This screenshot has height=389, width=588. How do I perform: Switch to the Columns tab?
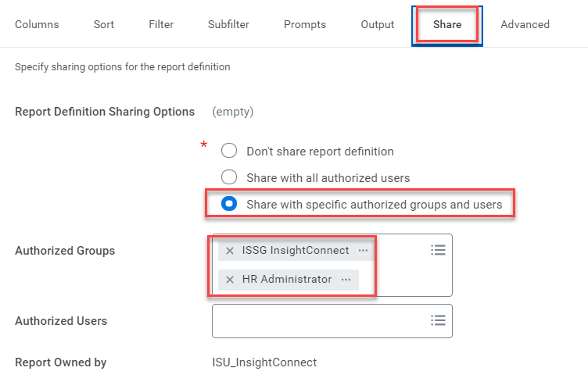[x=37, y=24]
